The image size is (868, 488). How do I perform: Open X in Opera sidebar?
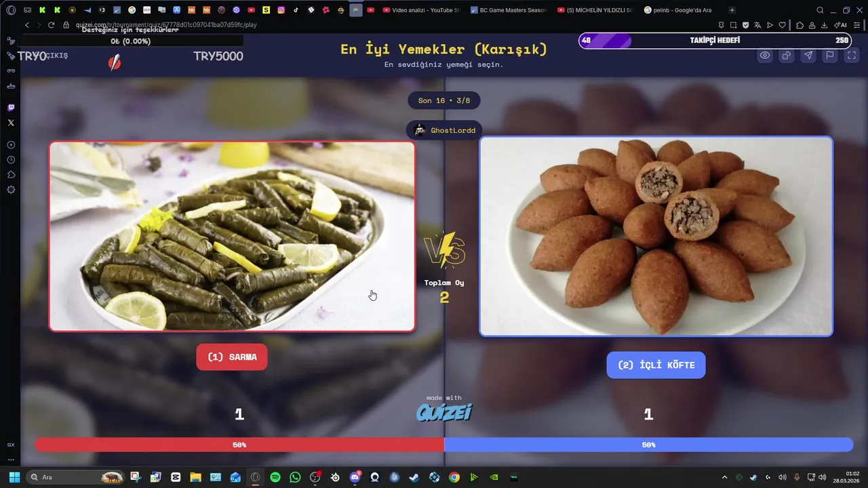pos(11,123)
